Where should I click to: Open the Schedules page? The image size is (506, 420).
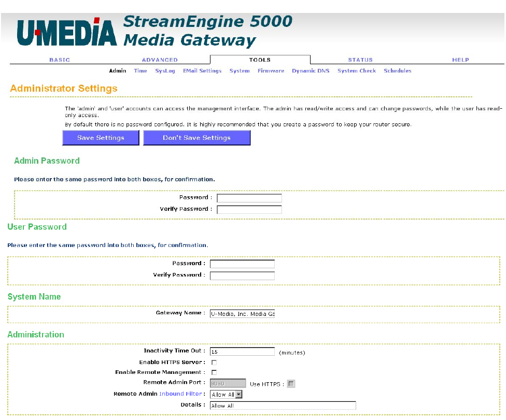pos(397,70)
